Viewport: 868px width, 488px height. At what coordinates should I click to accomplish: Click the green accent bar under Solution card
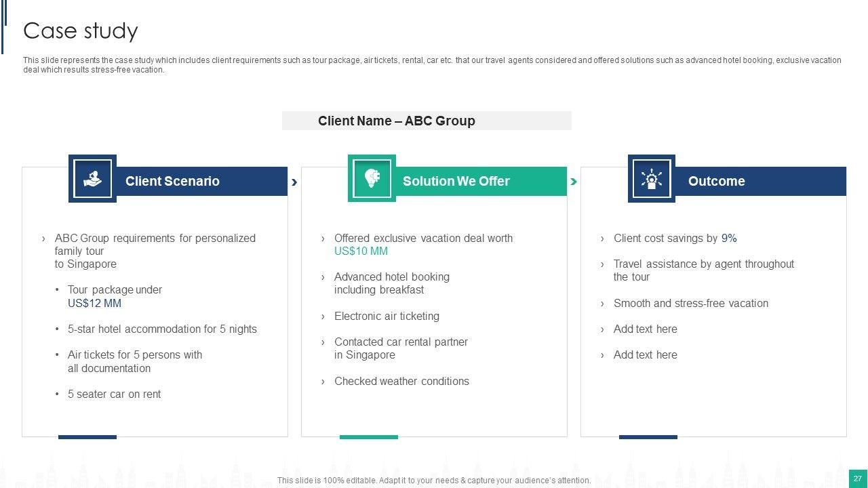pos(368,437)
